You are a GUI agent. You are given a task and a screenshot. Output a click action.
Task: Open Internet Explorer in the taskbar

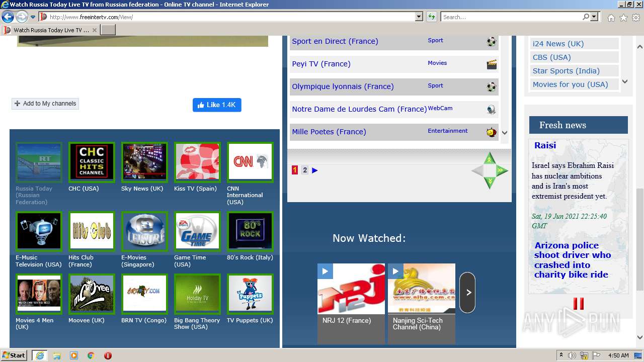point(39,355)
